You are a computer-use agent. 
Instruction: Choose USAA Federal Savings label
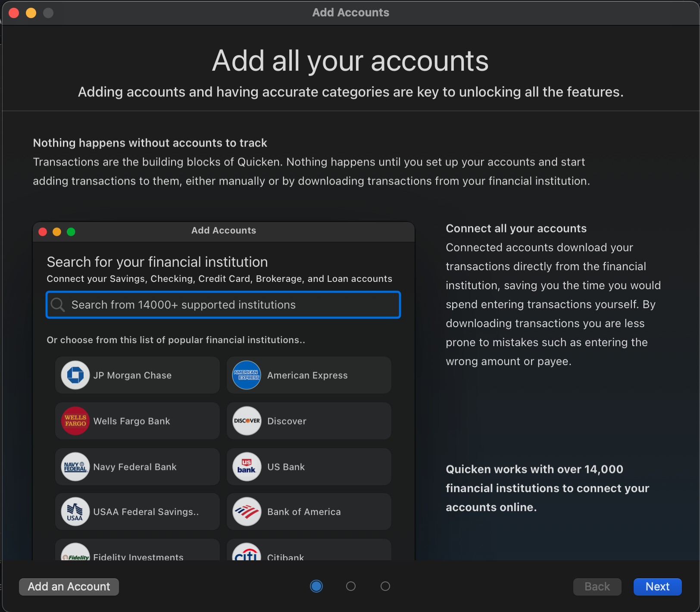(x=146, y=512)
